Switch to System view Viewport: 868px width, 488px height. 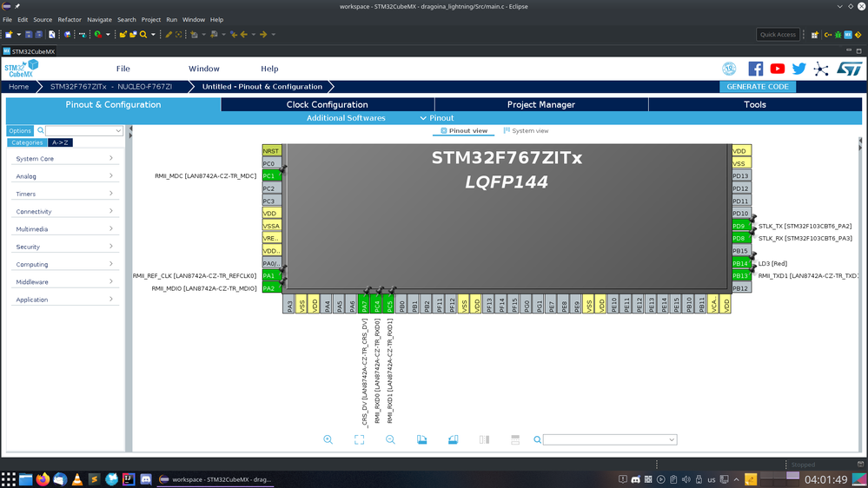click(526, 130)
